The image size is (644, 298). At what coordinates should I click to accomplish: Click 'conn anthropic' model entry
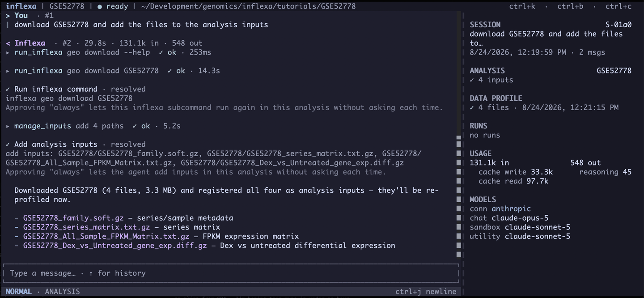(x=500, y=209)
